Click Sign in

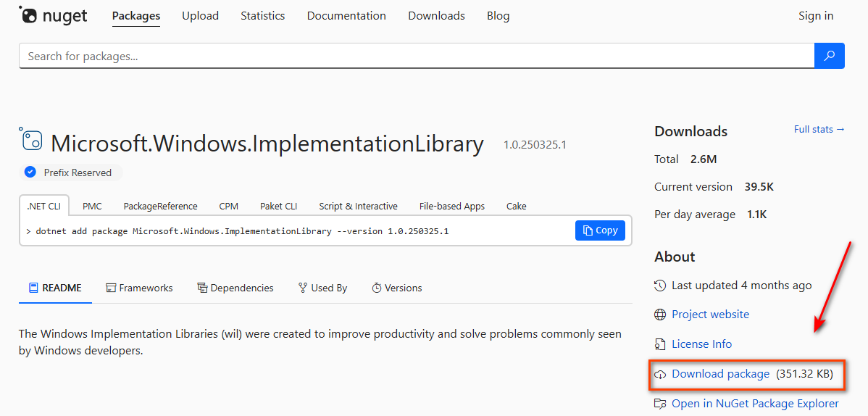click(816, 16)
